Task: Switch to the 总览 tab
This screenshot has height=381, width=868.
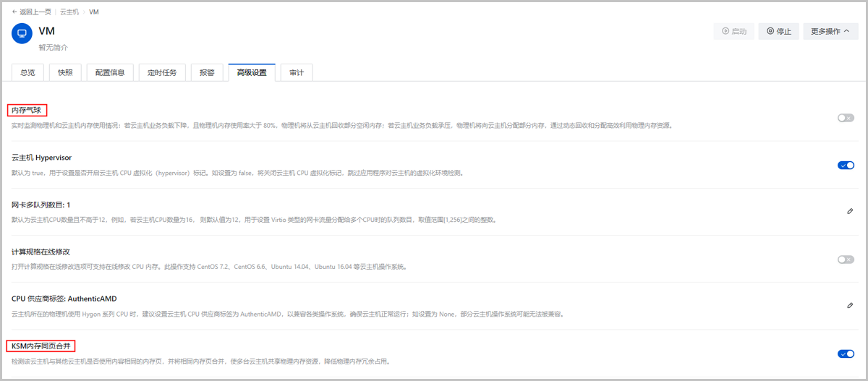Action: coord(28,73)
